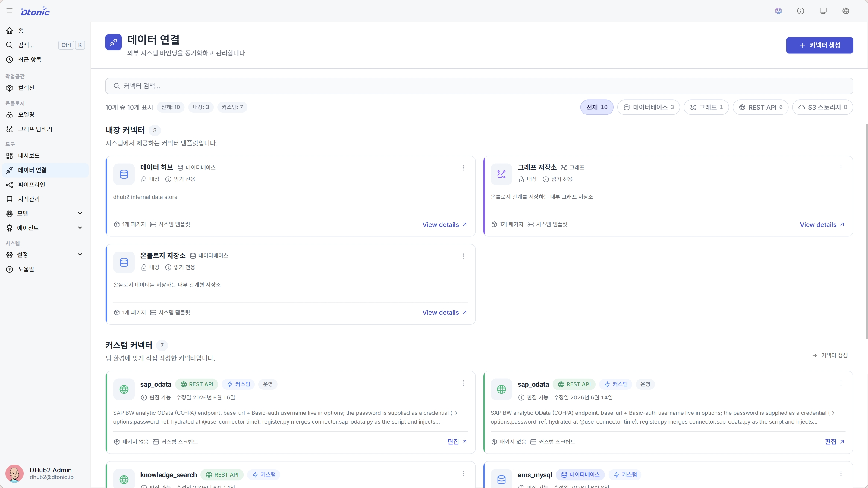
Task: Open 컬렉션 in sidebar
Action: (x=45, y=88)
